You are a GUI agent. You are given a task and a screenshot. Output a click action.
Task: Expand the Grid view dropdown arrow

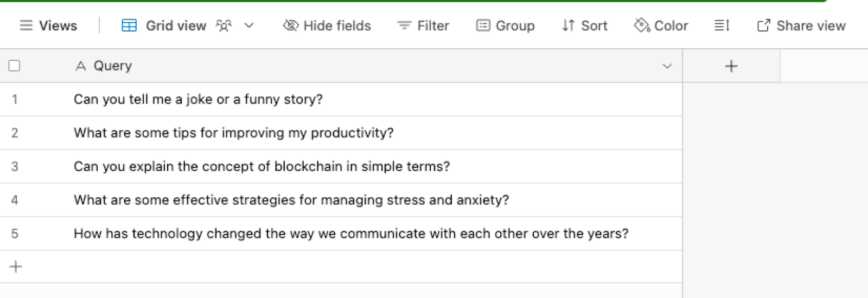click(x=249, y=25)
